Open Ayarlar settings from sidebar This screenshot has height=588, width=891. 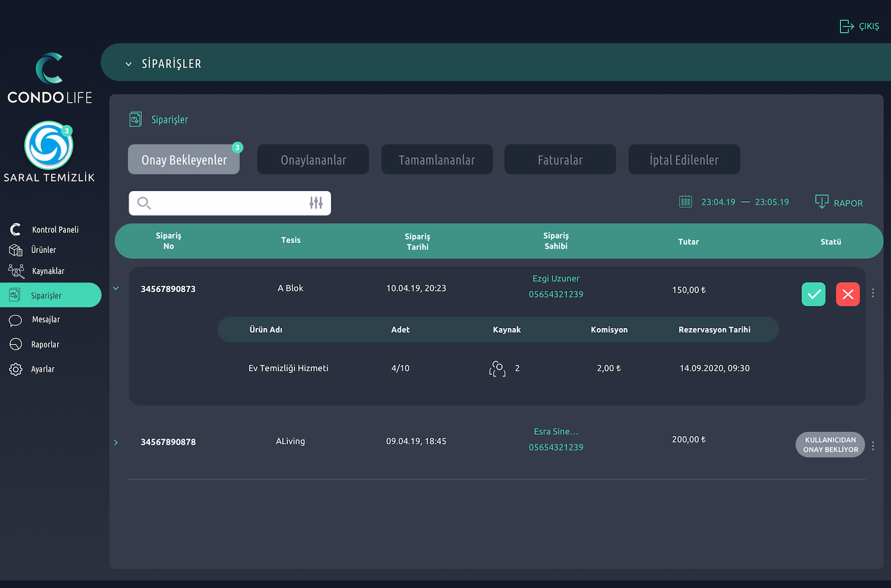(42, 369)
